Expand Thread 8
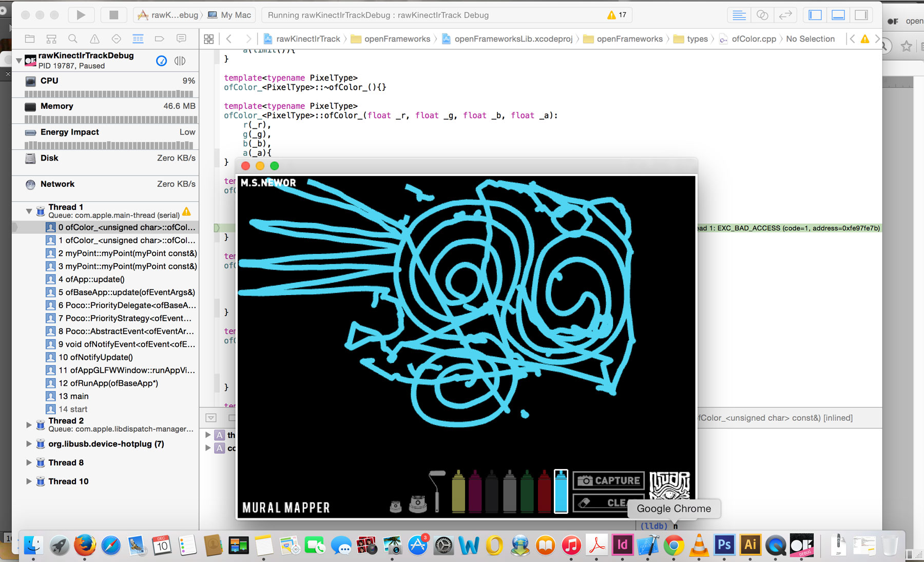924x562 pixels. 29,462
